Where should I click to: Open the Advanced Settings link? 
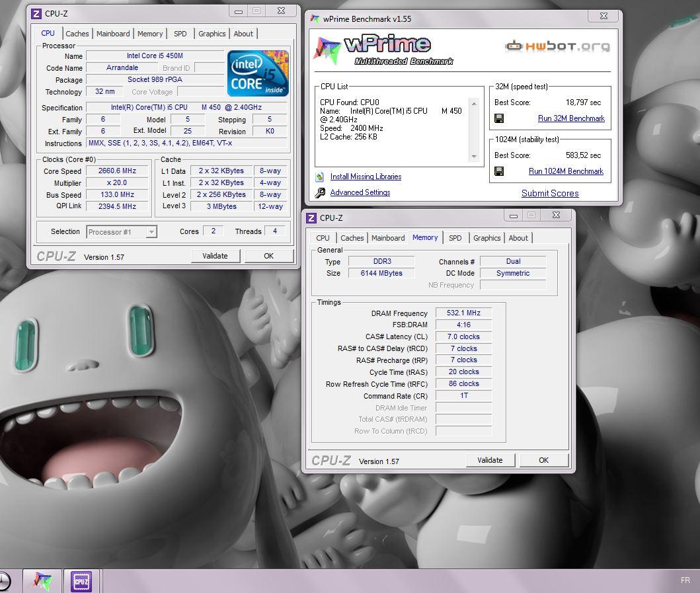(x=360, y=192)
